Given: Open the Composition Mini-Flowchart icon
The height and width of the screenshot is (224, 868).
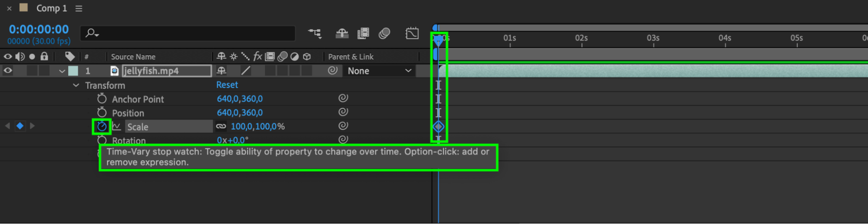Looking at the screenshot, I should point(315,33).
